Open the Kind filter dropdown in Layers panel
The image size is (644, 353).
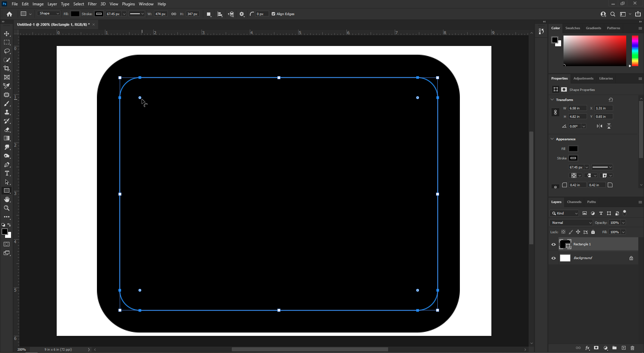coord(564,213)
